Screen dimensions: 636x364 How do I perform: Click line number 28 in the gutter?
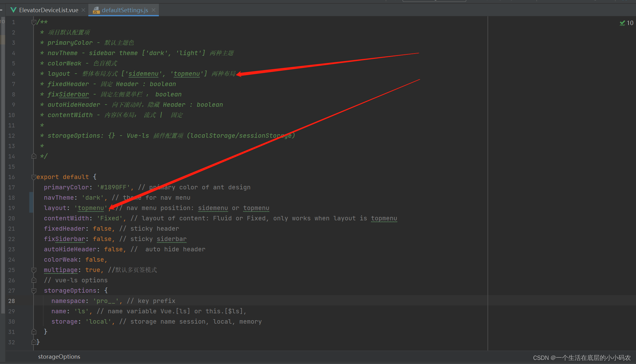click(12, 301)
